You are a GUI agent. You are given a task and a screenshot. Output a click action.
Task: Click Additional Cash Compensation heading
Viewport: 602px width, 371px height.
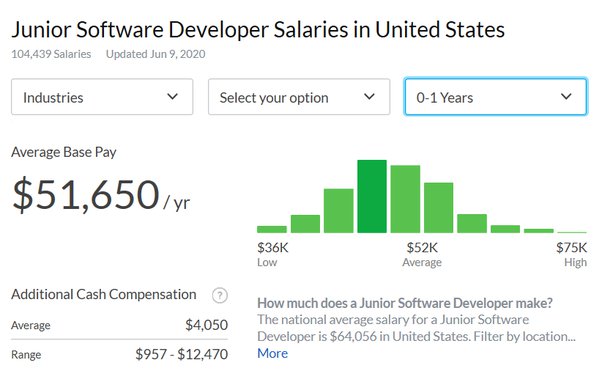[x=104, y=295]
